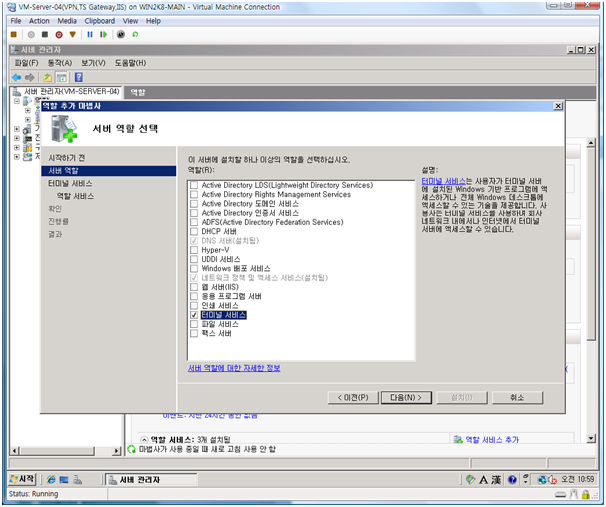Click the 오전 10:59 clock
The width and height of the screenshot is (606, 507).
tap(577, 480)
